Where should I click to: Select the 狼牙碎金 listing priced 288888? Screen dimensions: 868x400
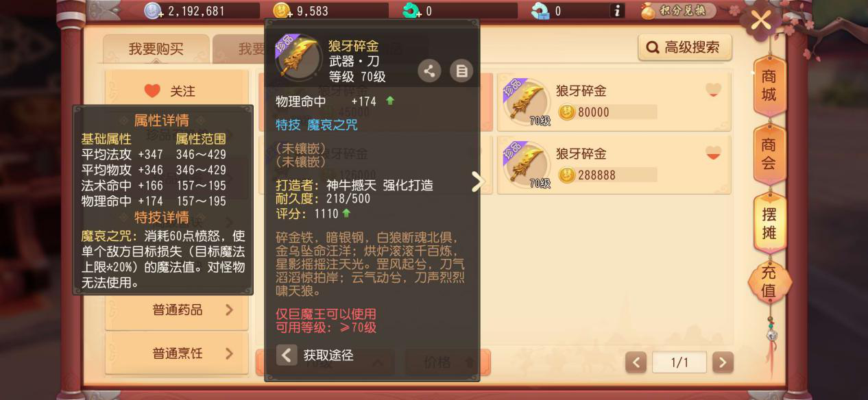(614, 164)
